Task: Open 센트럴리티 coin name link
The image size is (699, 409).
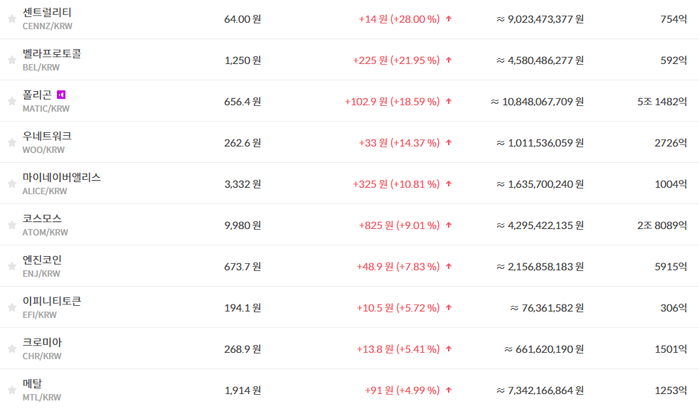Action: 47,12
